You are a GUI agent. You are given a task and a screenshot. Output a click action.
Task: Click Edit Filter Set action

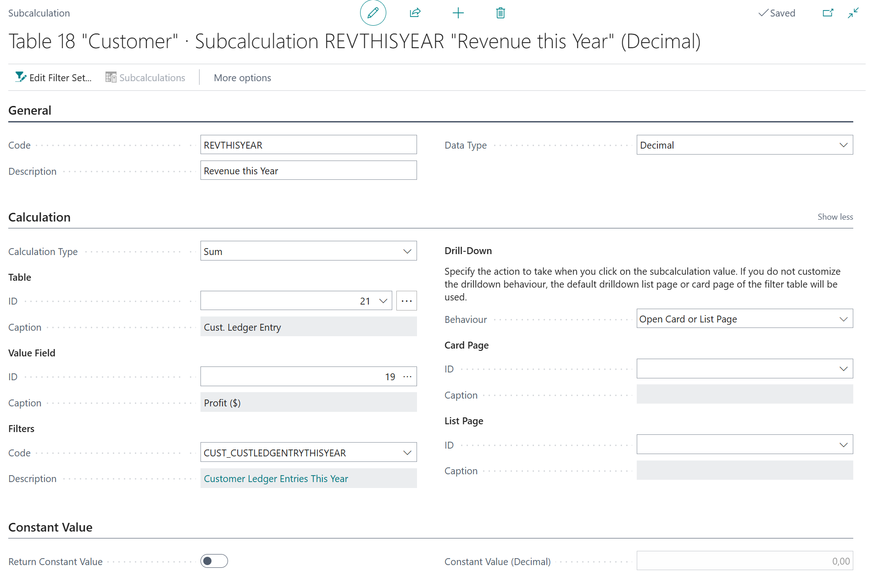tap(54, 78)
